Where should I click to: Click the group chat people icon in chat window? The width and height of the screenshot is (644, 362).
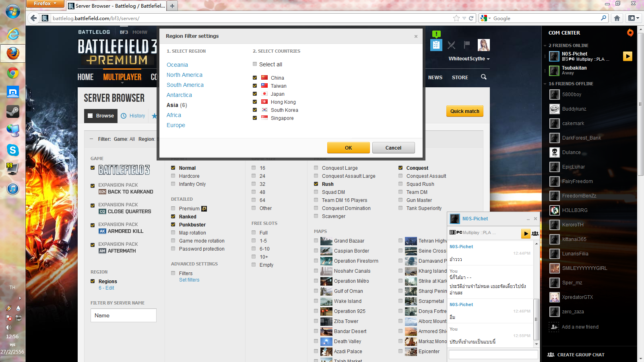click(535, 233)
